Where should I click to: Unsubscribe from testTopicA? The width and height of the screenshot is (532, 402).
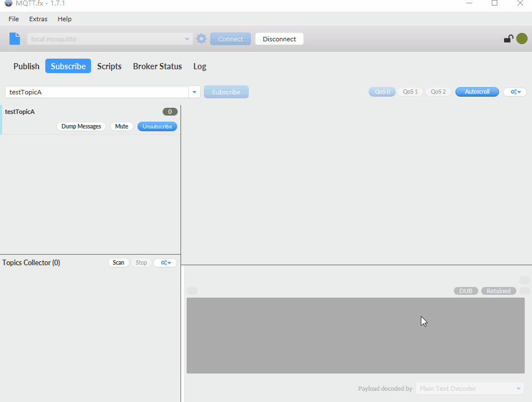pyautogui.click(x=157, y=126)
